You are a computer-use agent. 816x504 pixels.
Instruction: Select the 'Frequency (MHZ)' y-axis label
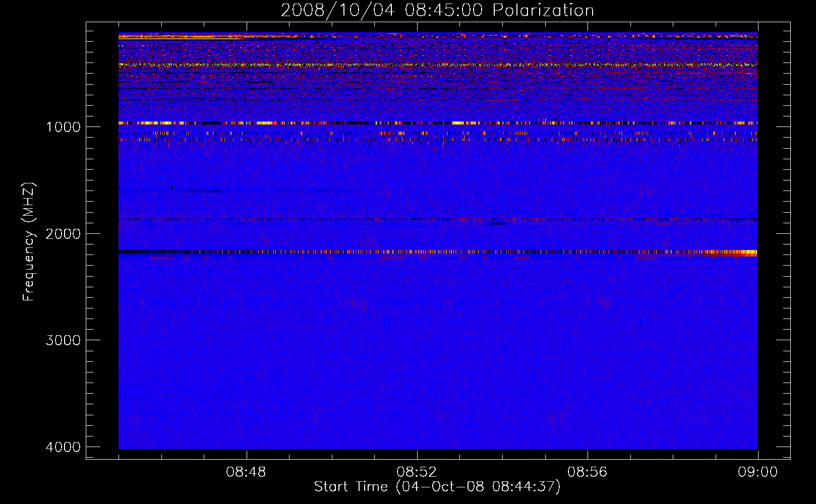[29, 242]
